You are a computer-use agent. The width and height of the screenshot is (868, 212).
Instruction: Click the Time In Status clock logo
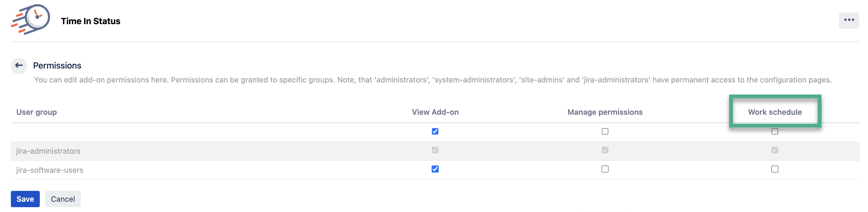[31, 19]
